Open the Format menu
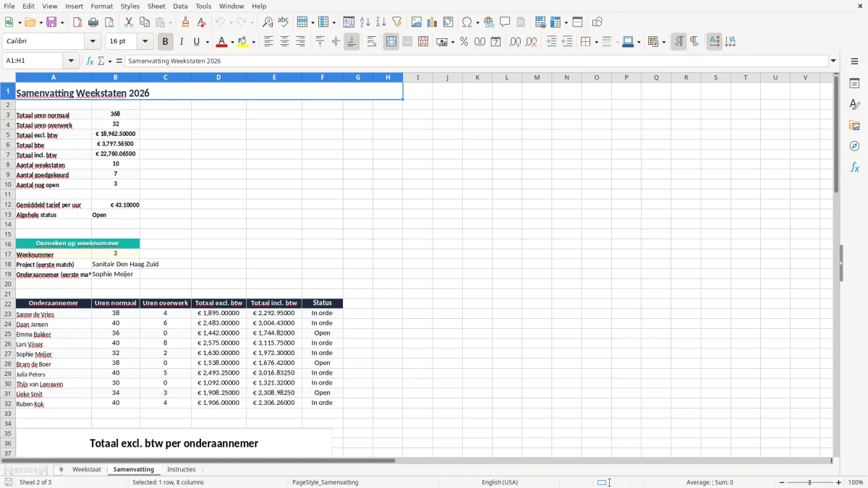Viewport: 868px width, 488px height. pyautogui.click(x=101, y=6)
